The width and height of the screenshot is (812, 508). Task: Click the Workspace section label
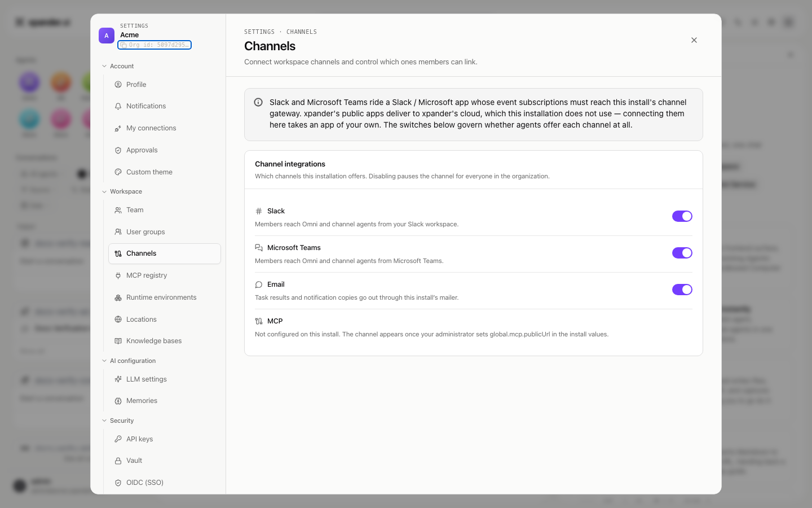pos(126,192)
